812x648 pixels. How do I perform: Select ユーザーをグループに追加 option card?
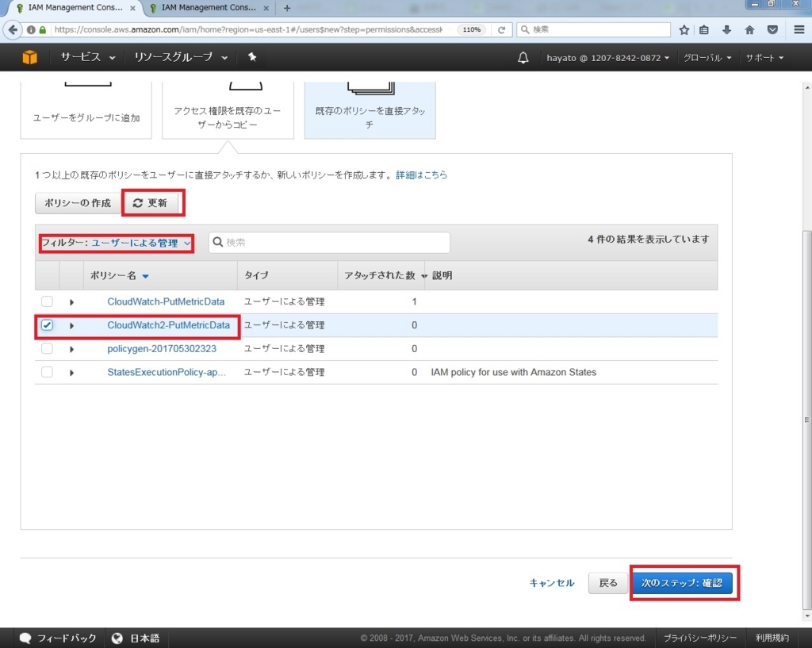point(86,110)
